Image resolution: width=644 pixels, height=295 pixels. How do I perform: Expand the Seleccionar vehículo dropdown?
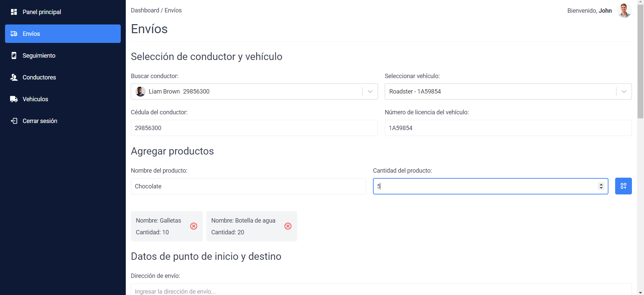pyautogui.click(x=624, y=91)
